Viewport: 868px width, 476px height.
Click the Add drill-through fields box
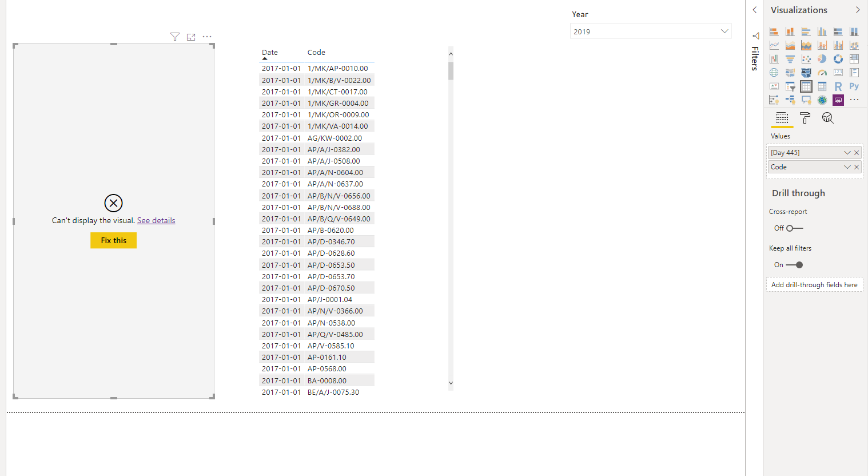[x=814, y=285]
